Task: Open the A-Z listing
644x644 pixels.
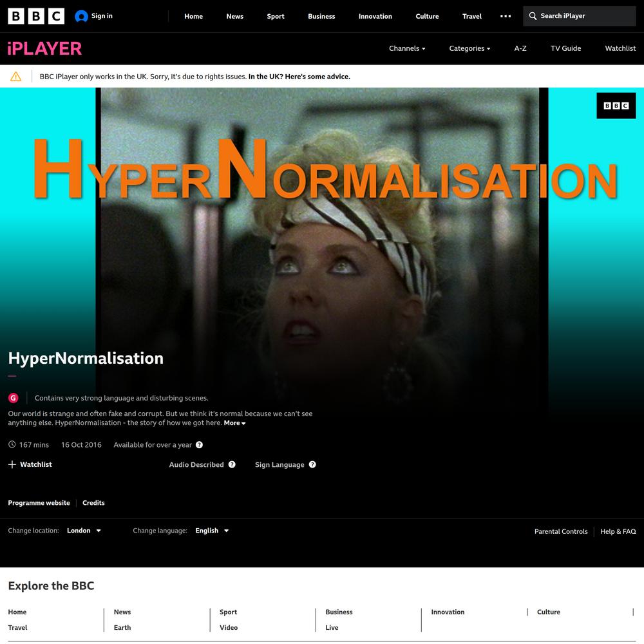Action: tap(520, 48)
